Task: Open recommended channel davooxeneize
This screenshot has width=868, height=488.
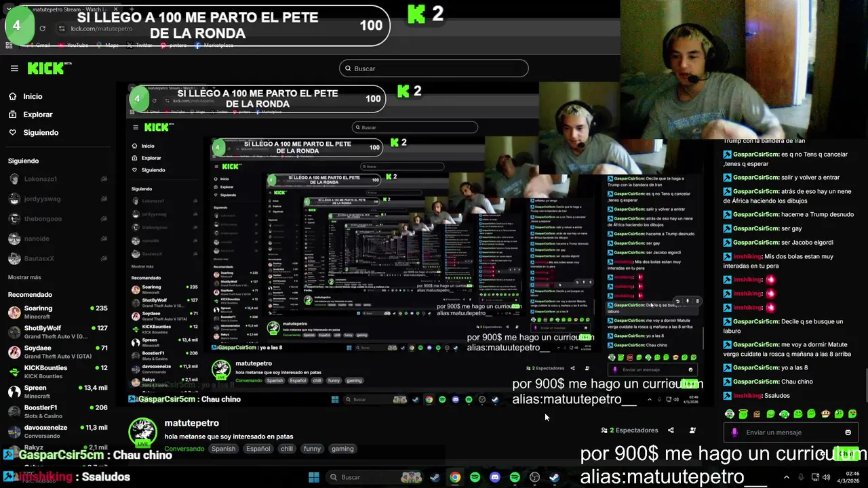Action: point(58,431)
